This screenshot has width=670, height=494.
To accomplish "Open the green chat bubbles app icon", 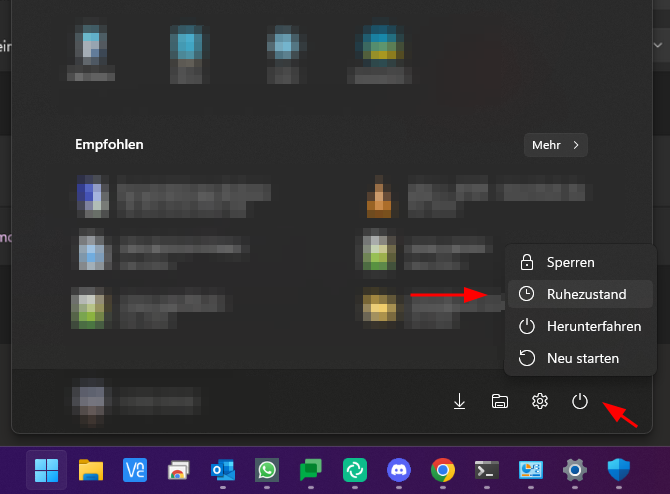I will (311, 470).
